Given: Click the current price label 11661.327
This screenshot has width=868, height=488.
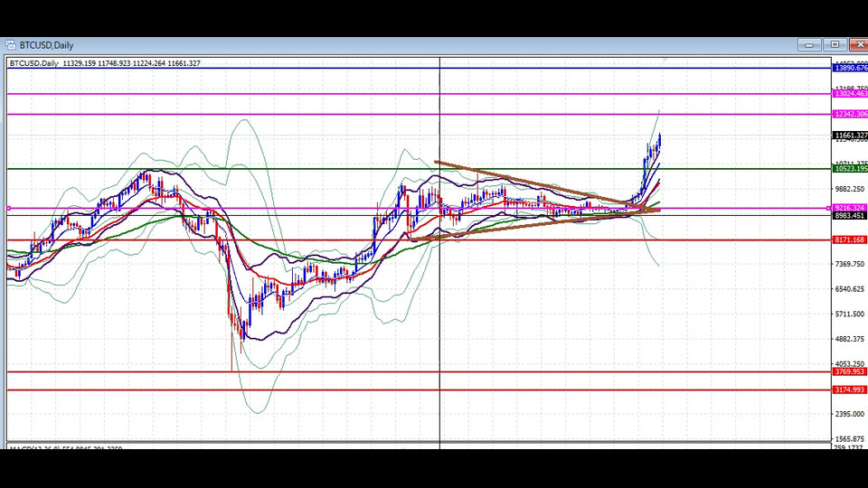Looking at the screenshot, I should 850,136.
